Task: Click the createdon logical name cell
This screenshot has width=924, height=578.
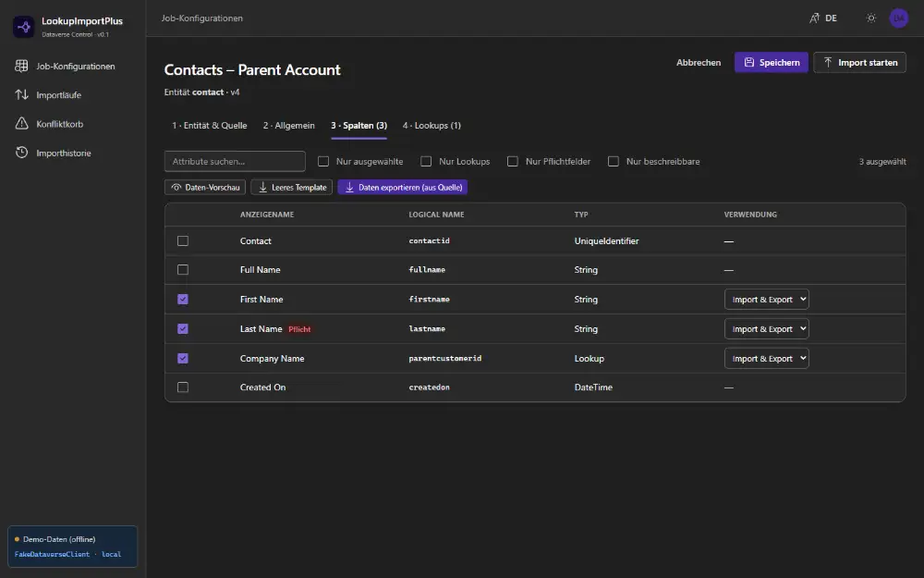Action: tap(429, 387)
